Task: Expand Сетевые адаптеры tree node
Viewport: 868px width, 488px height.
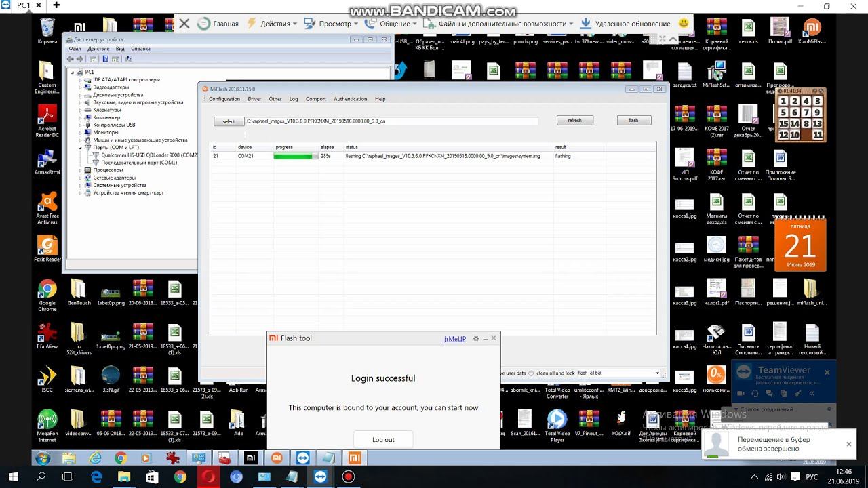Action: pyautogui.click(x=81, y=178)
